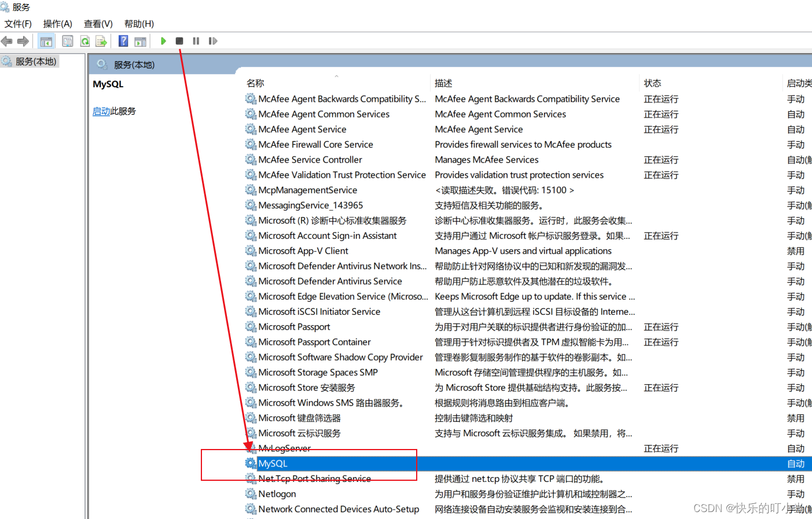
Task: Click the Stop Service square icon
Action: [x=179, y=41]
